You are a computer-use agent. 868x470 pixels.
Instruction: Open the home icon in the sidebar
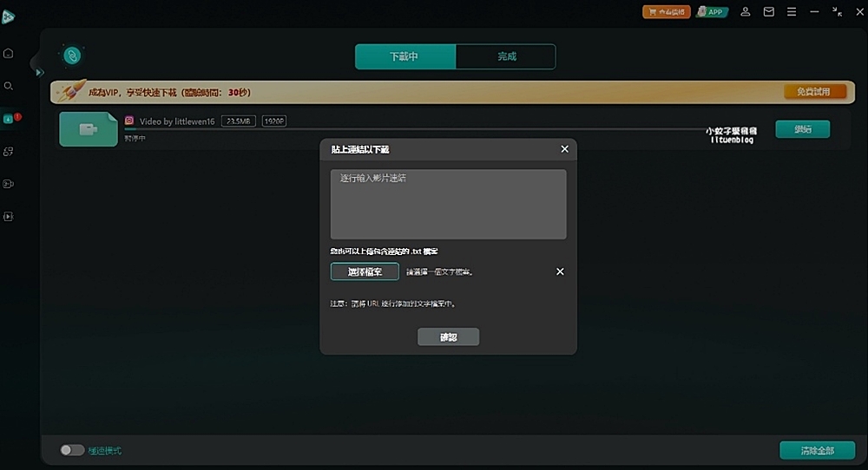tap(9, 53)
